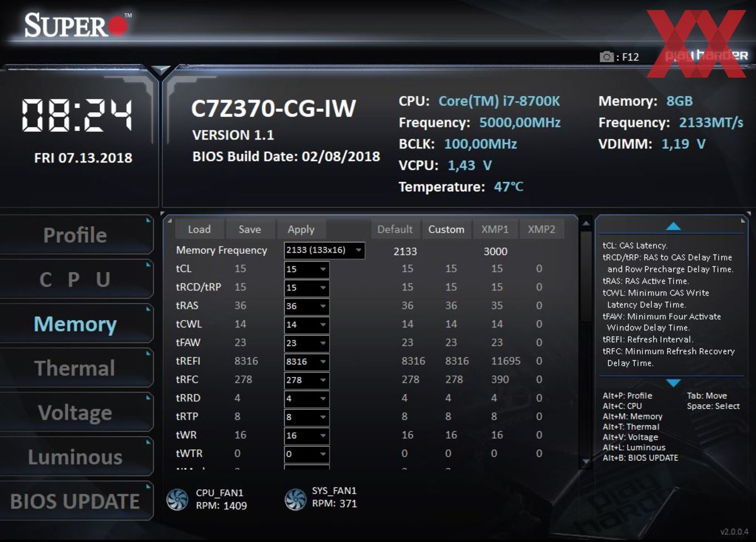The height and width of the screenshot is (542, 756).
Task: Open the tCWL value dropdown
Action: click(307, 325)
